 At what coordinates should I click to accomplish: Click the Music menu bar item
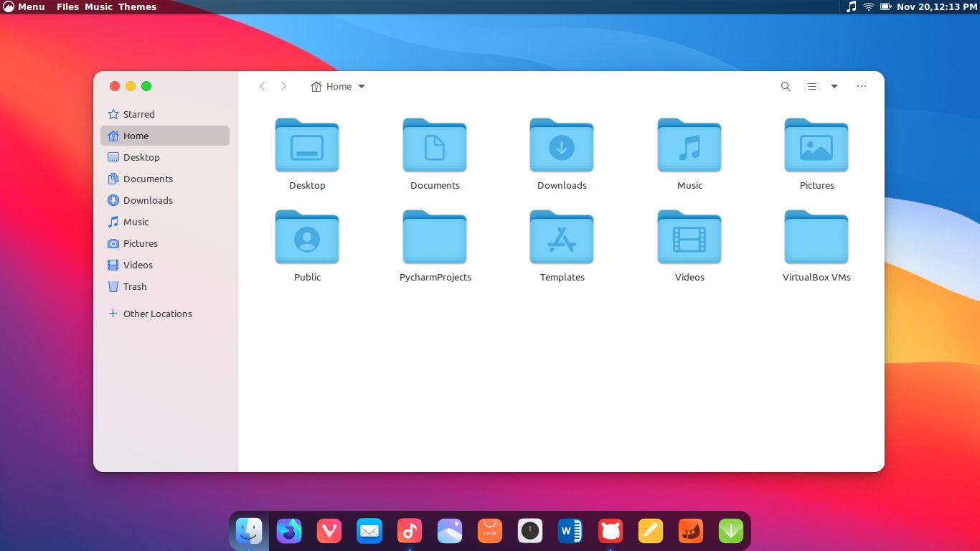[x=100, y=6]
